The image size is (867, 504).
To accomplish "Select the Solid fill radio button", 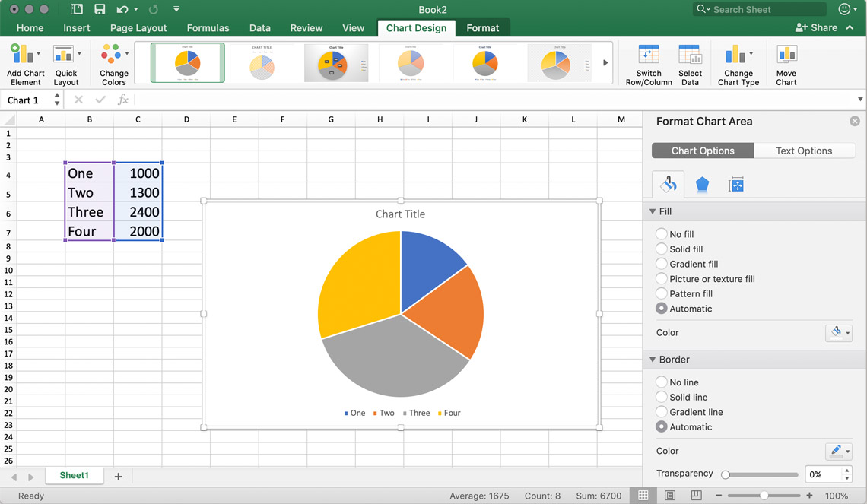I will (662, 249).
